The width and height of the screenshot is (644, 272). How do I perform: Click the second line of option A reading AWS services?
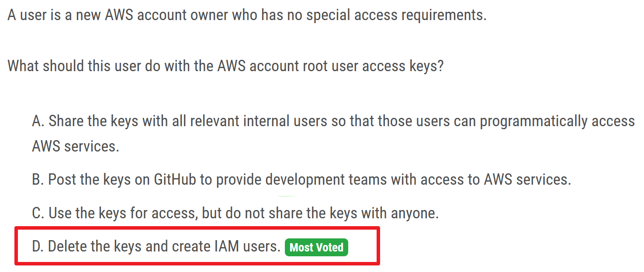75,146
